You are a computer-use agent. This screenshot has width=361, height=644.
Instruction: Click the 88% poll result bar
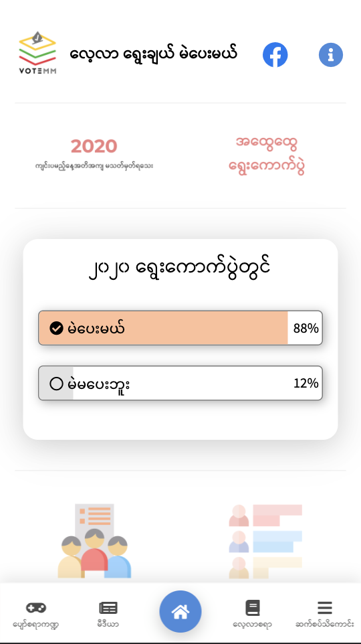(180, 328)
